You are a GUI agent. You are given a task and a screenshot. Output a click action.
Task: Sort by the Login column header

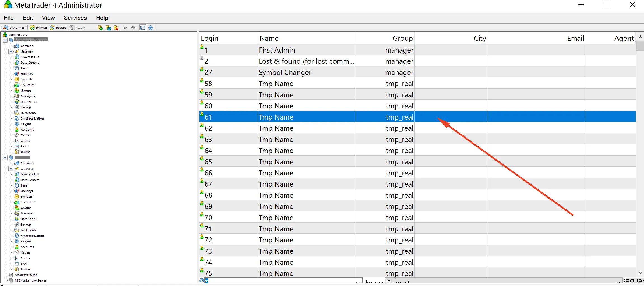(228, 38)
